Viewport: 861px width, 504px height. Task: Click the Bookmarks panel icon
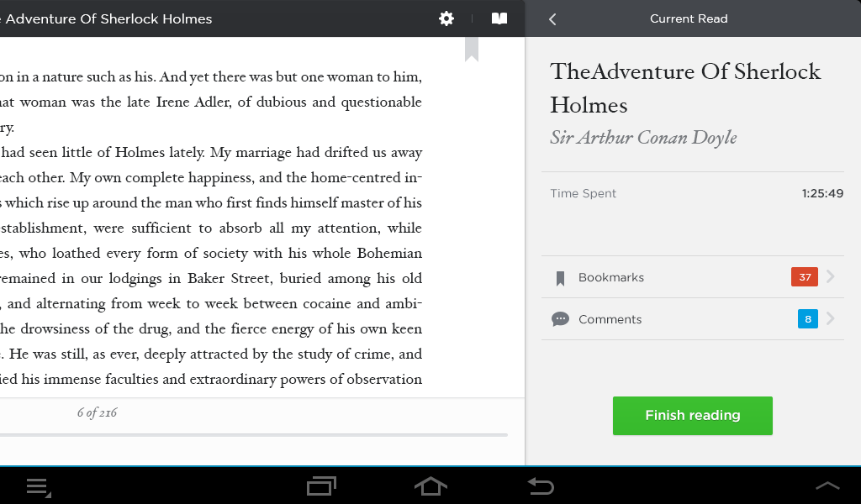coord(558,276)
